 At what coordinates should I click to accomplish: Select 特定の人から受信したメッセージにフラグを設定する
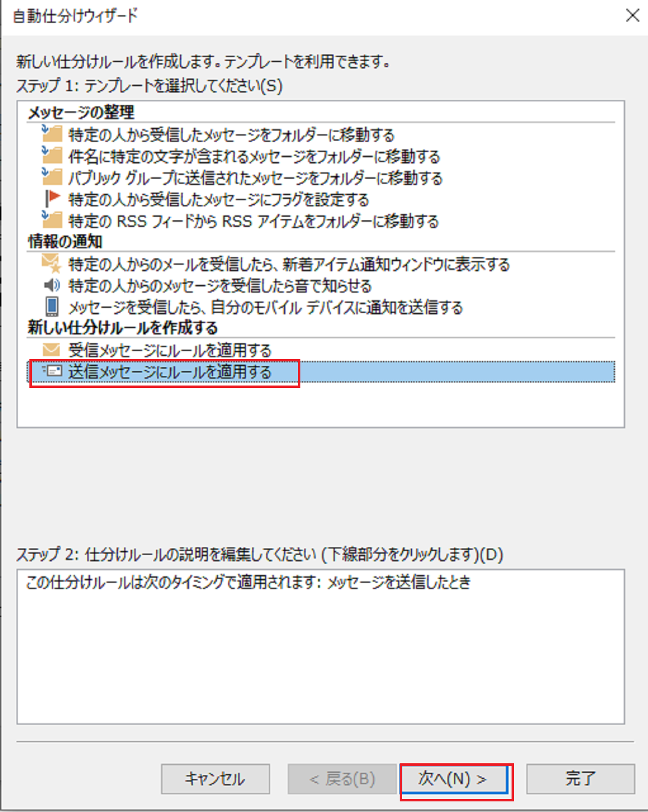point(218,199)
